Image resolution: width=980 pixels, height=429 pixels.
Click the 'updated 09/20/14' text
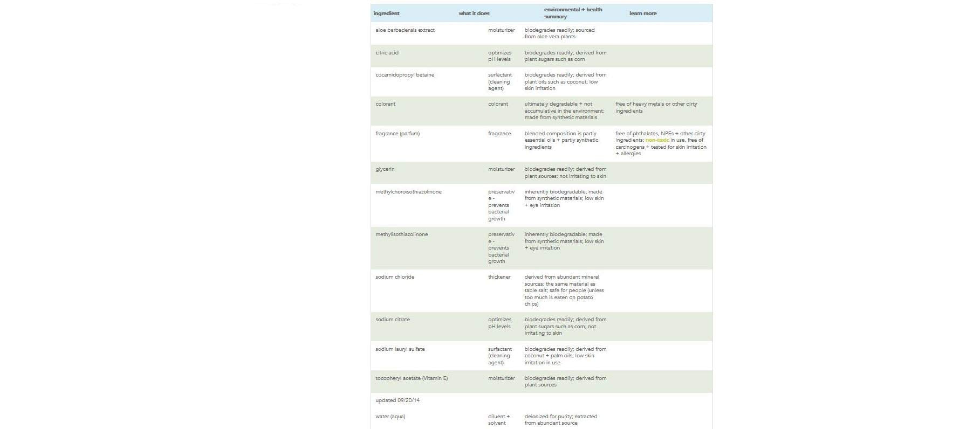[397, 400]
